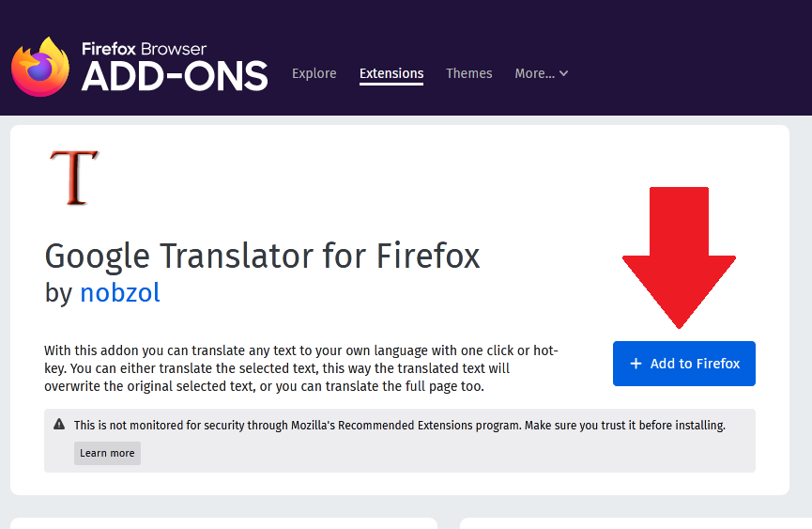This screenshot has width=812, height=529.
Task: Go to the Explore section
Action: pos(314,73)
